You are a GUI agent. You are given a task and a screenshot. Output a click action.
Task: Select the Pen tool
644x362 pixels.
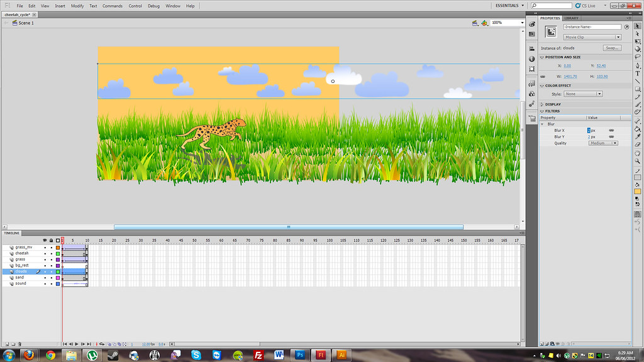click(x=638, y=65)
